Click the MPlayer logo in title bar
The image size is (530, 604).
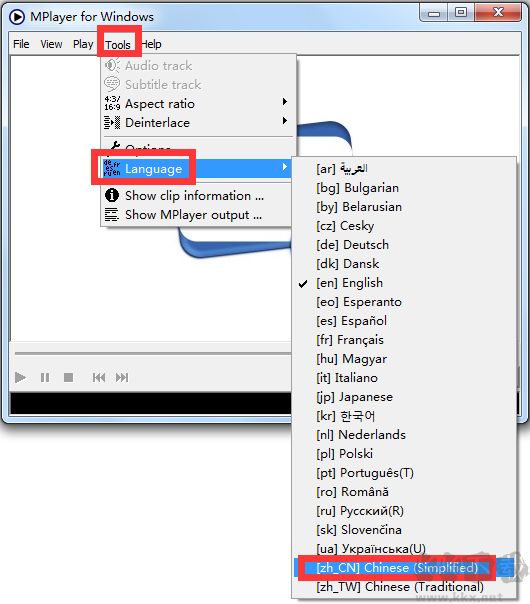tap(17, 17)
